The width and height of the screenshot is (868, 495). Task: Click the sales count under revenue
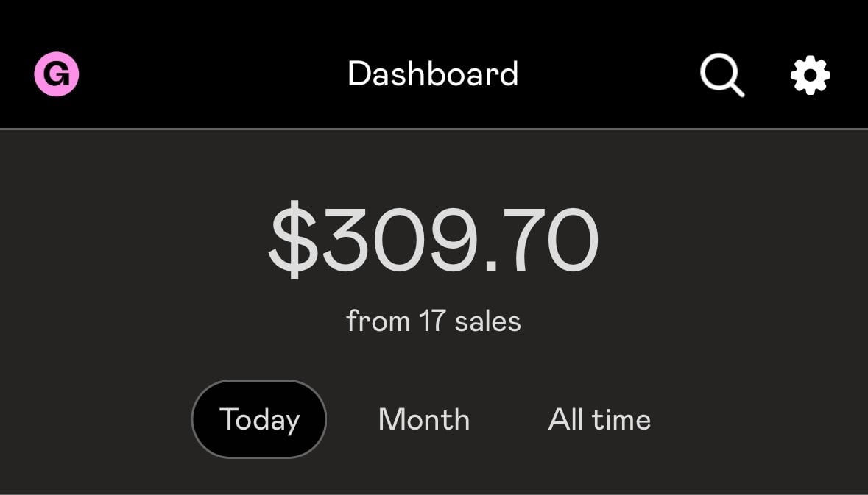point(433,321)
